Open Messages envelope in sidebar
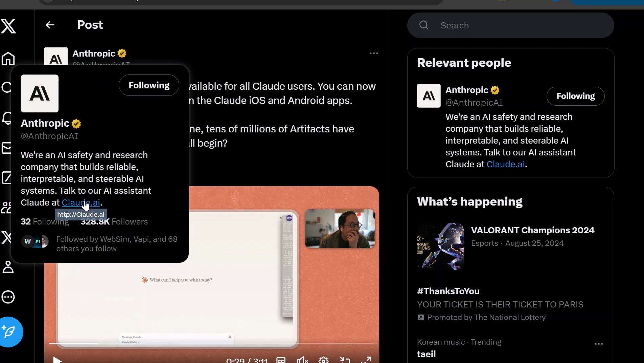 7,148
